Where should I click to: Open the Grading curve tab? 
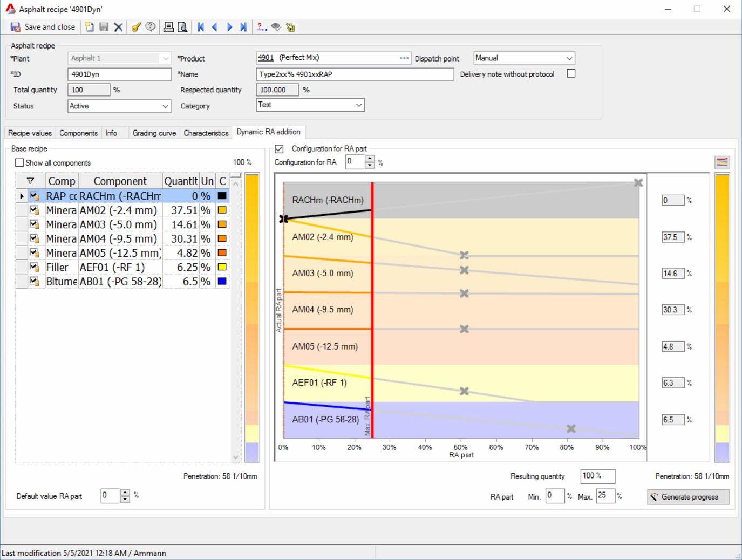(154, 133)
